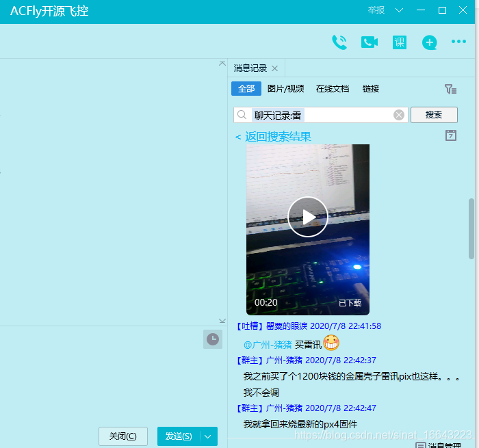
Task: Open the calendar date picker icon
Action: tap(451, 135)
